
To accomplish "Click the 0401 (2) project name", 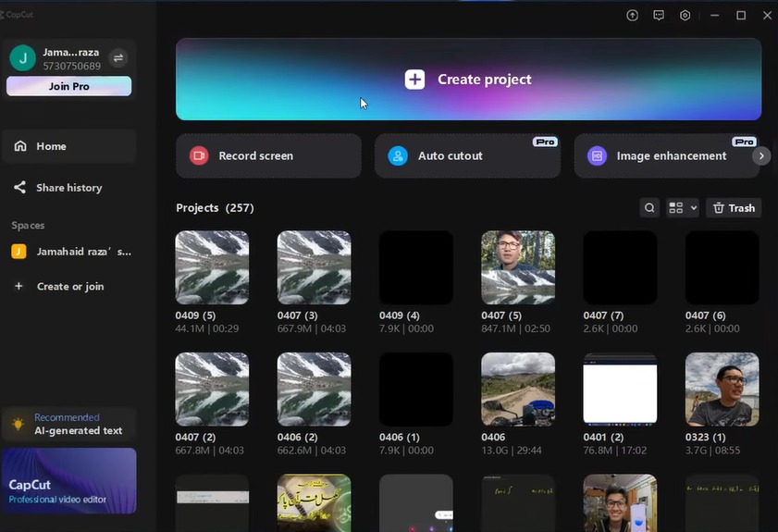I will click(x=603, y=438).
